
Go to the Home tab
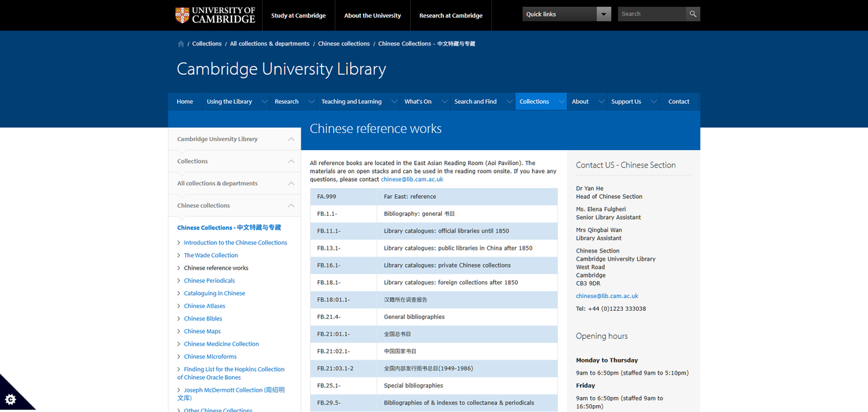185,102
